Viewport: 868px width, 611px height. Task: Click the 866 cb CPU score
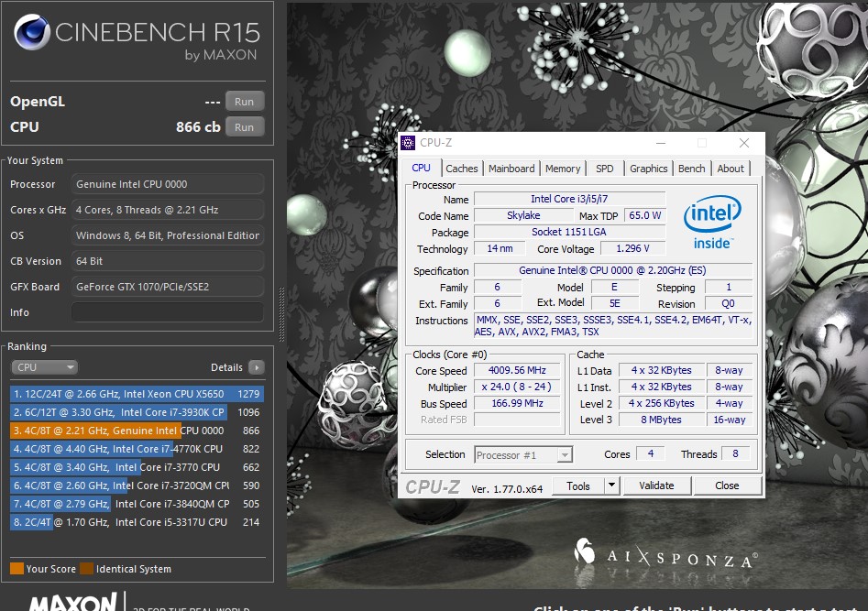pyautogui.click(x=198, y=126)
